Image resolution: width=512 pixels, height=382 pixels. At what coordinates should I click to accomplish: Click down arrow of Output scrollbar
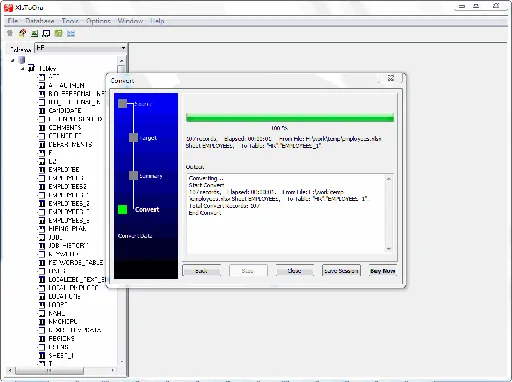[389, 249]
